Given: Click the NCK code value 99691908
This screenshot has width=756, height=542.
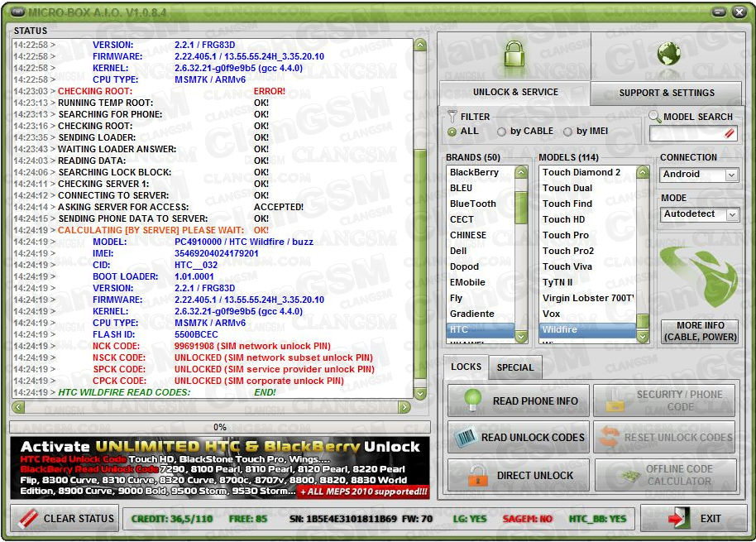Looking at the screenshot, I should [x=194, y=346].
